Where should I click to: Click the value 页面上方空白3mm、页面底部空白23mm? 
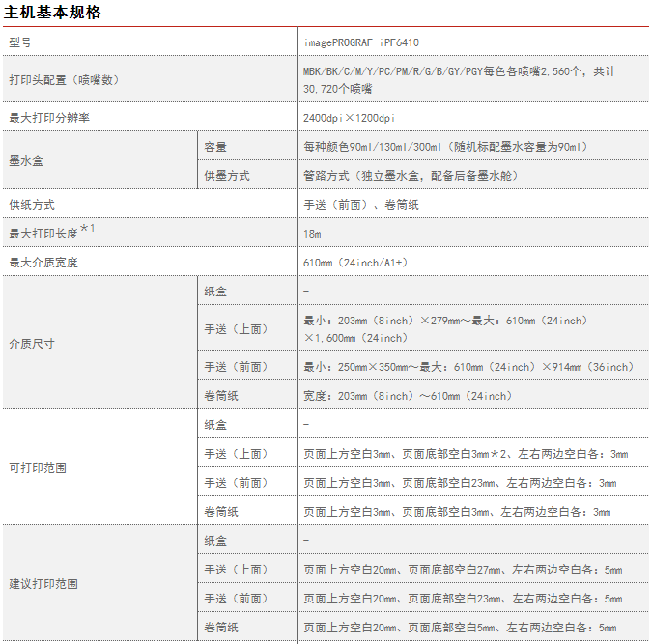[x=399, y=483]
